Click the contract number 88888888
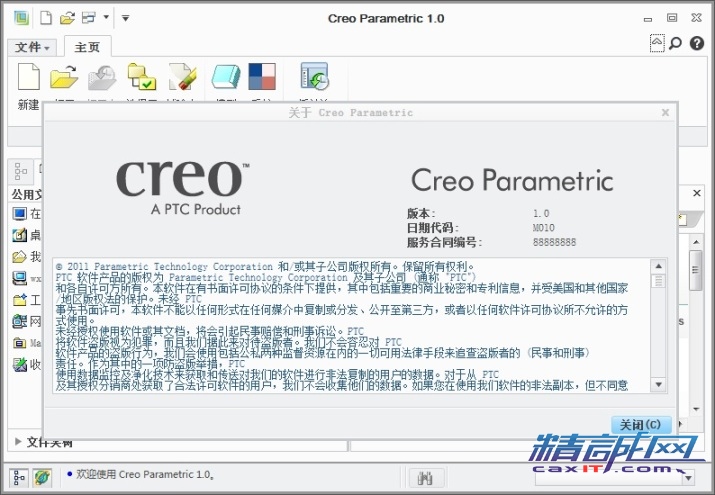This screenshot has width=715, height=495. pos(554,242)
